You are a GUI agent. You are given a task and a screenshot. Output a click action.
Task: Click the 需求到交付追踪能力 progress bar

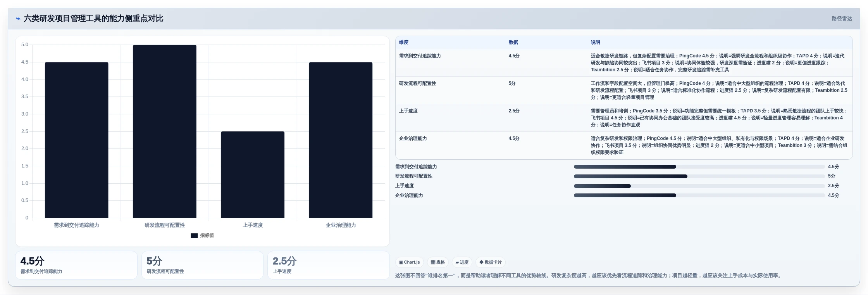[699, 167]
